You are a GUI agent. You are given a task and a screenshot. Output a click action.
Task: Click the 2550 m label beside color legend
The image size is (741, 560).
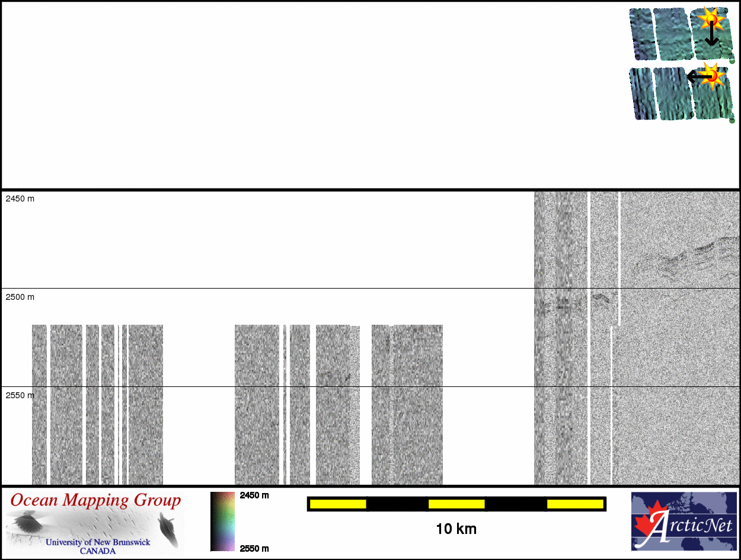pos(254,548)
